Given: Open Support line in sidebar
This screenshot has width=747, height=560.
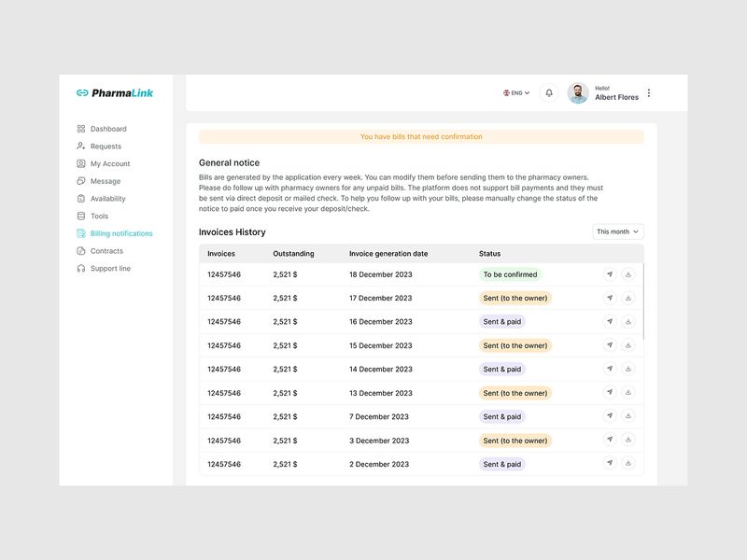Looking at the screenshot, I should tap(104, 269).
